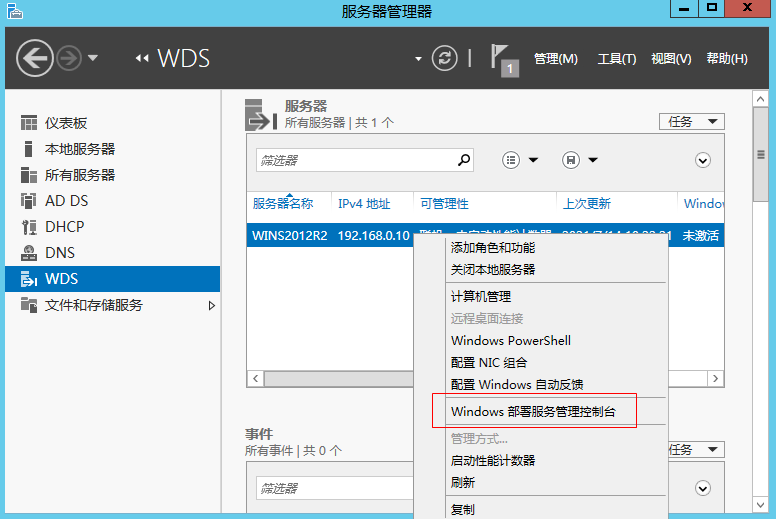Choose 配置 NIC 组合 from context menu
This screenshot has width=776, height=519.
tap(489, 362)
